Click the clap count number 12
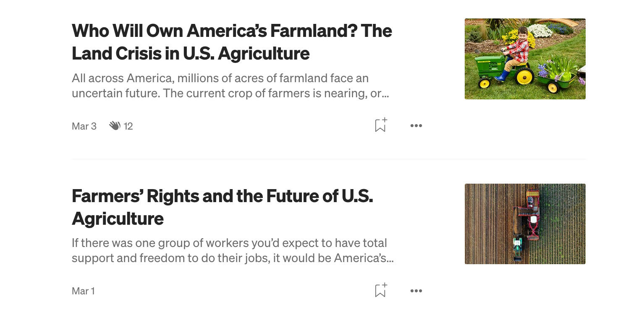Image resolution: width=644 pixels, height=317 pixels. (x=128, y=126)
